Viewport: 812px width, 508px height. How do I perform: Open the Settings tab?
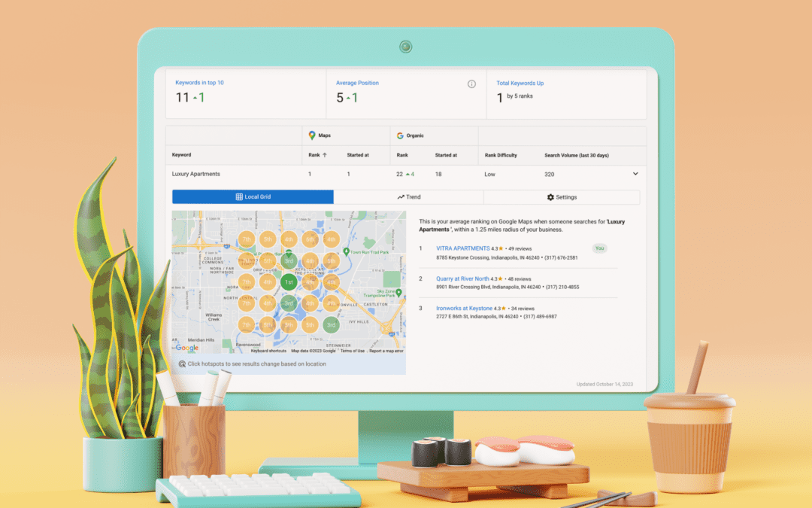(x=562, y=197)
